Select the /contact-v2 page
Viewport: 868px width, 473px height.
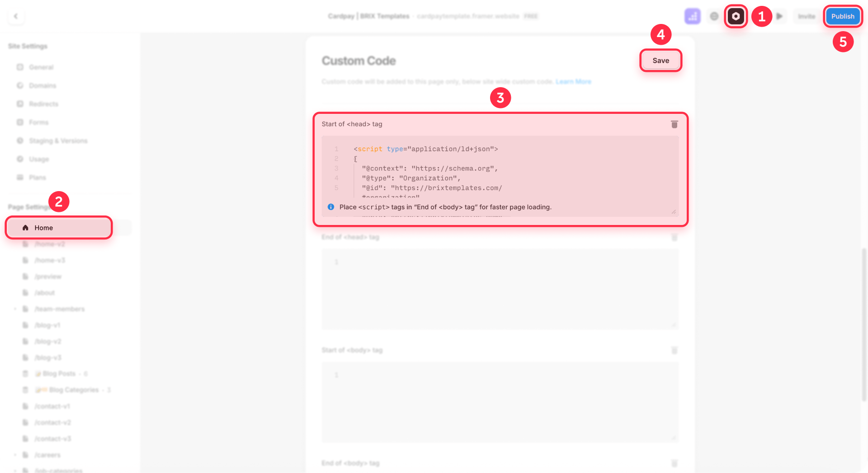(x=53, y=422)
